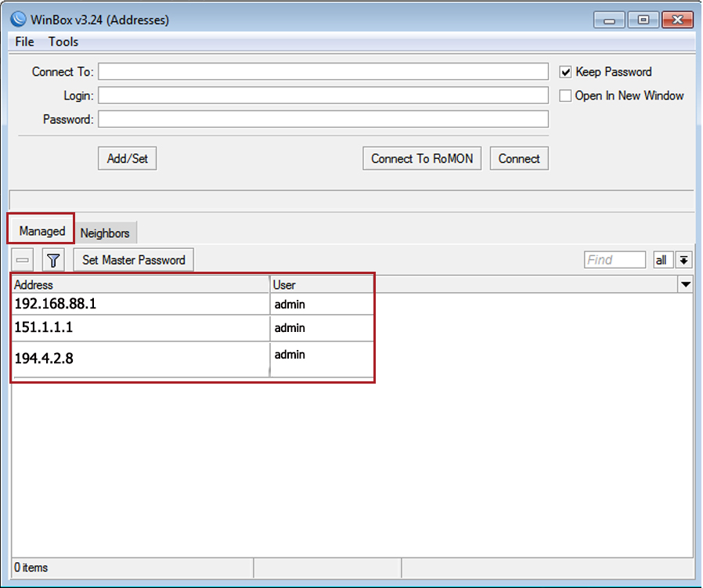Click the Connect button

pyautogui.click(x=519, y=158)
